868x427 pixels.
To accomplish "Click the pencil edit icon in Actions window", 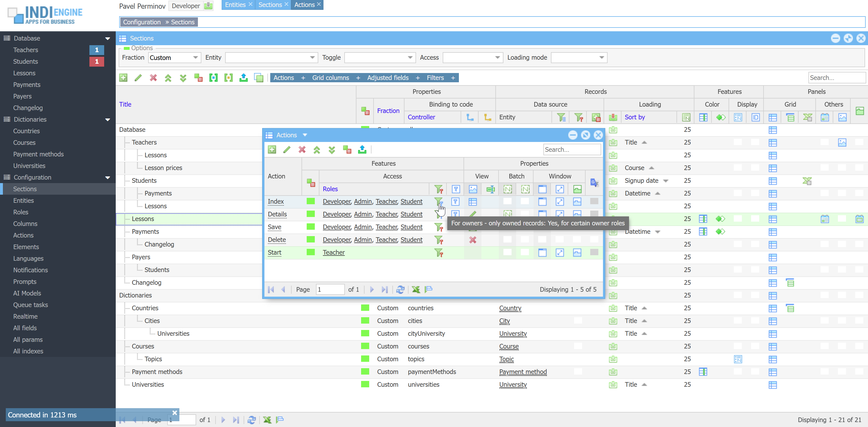I will click(287, 149).
